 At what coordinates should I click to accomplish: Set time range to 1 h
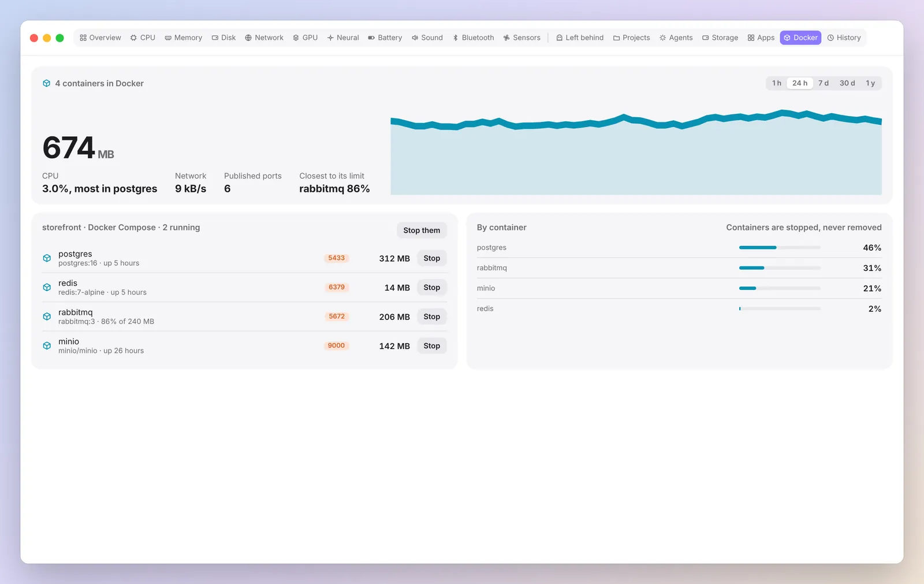(777, 83)
